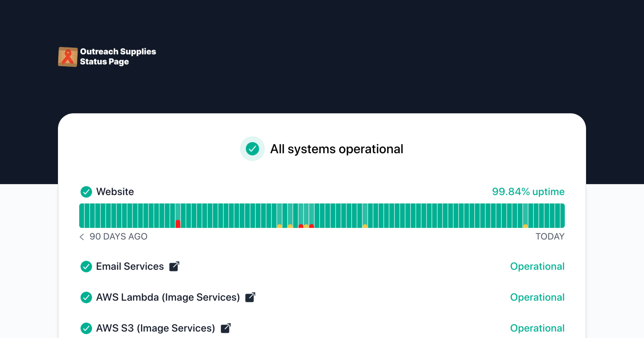644x338 pixels.
Task: Click Operational status beside AWS S3
Action: click(x=537, y=328)
